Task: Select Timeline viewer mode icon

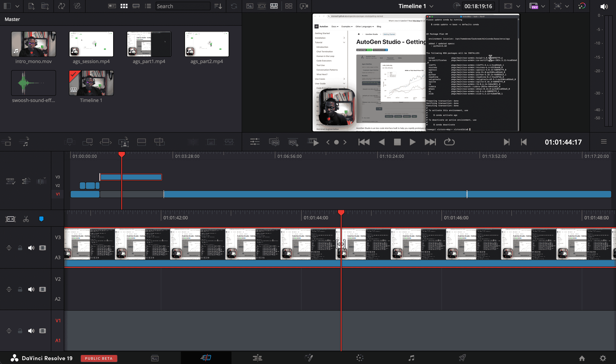Action: (274, 6)
